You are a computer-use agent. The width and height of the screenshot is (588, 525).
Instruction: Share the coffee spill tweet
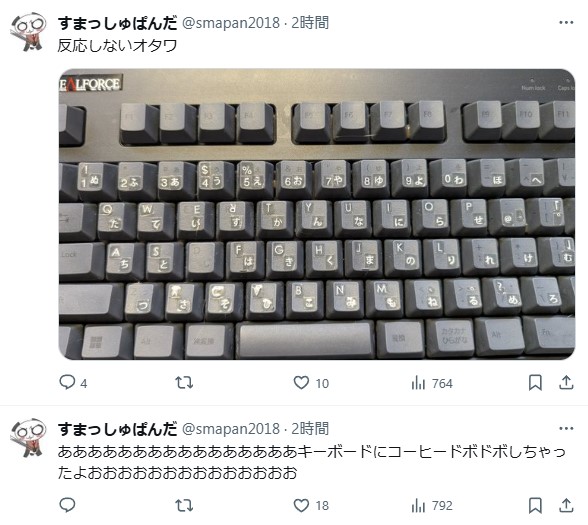click(x=566, y=506)
